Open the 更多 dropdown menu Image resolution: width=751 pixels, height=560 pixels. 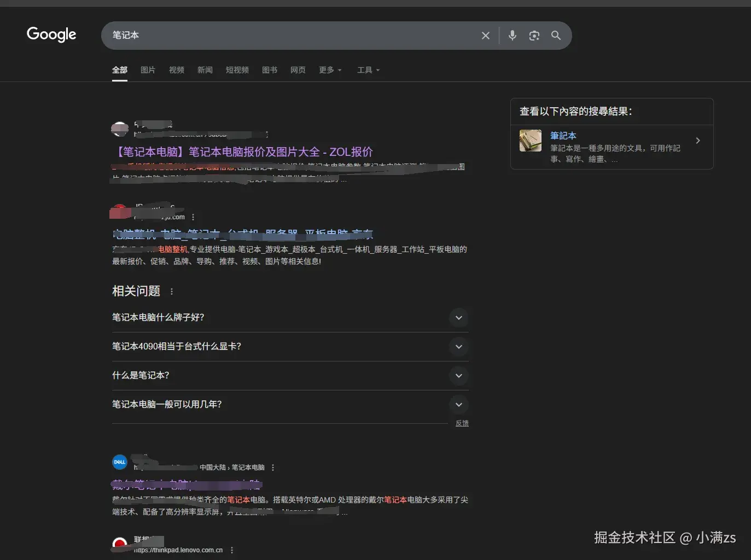pyautogui.click(x=329, y=70)
